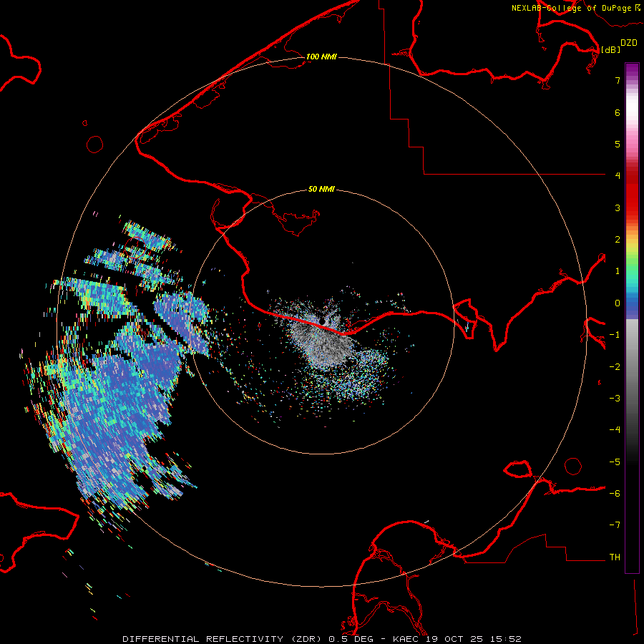This screenshot has width=644, height=644.
Task: Click the -7 dB tick label on the scale
Action: tap(615, 525)
